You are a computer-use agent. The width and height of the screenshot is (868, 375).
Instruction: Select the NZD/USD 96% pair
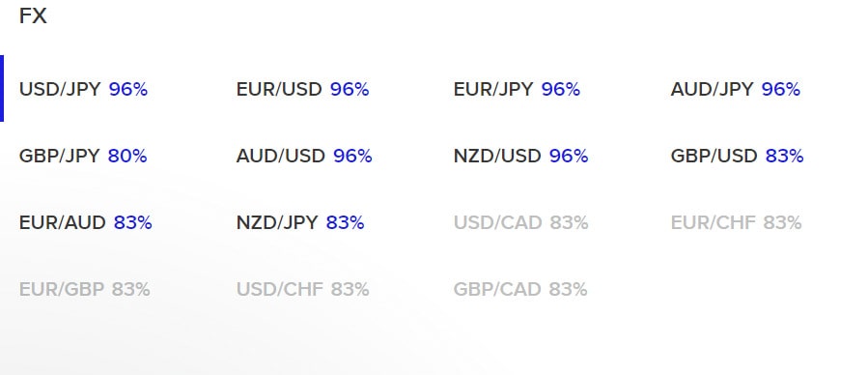pos(521,157)
